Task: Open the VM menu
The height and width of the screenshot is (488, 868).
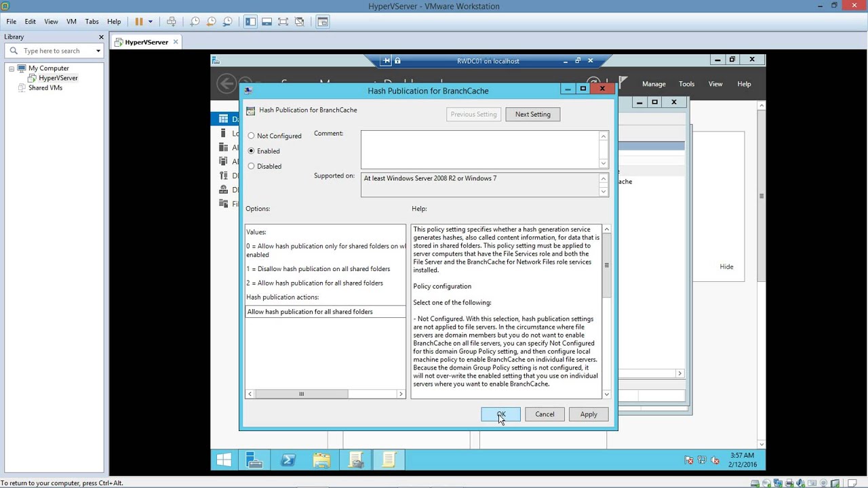Action: (x=71, y=22)
